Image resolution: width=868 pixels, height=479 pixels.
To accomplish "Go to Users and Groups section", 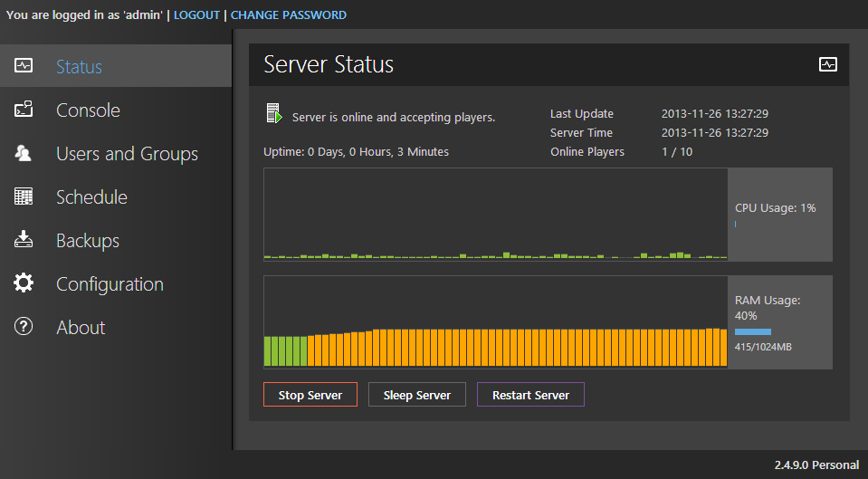I will pyautogui.click(x=127, y=154).
